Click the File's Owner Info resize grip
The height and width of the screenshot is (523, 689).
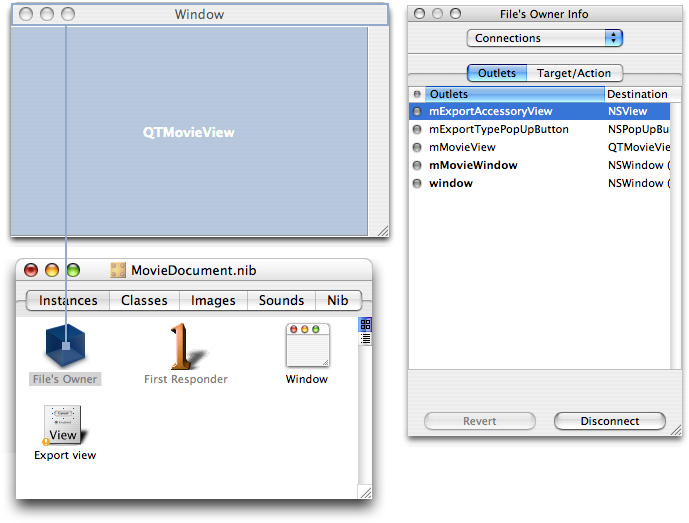pyautogui.click(x=676, y=430)
